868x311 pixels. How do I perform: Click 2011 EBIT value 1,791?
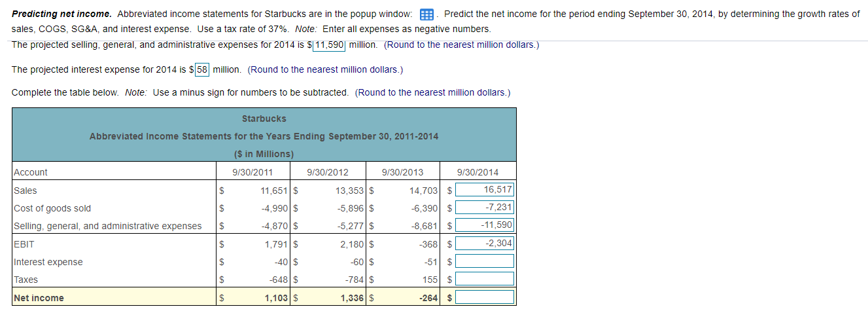277,244
